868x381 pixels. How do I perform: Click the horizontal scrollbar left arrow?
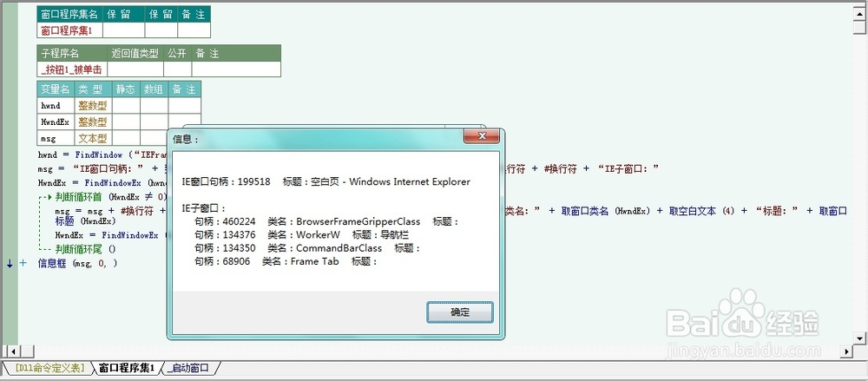[13, 351]
